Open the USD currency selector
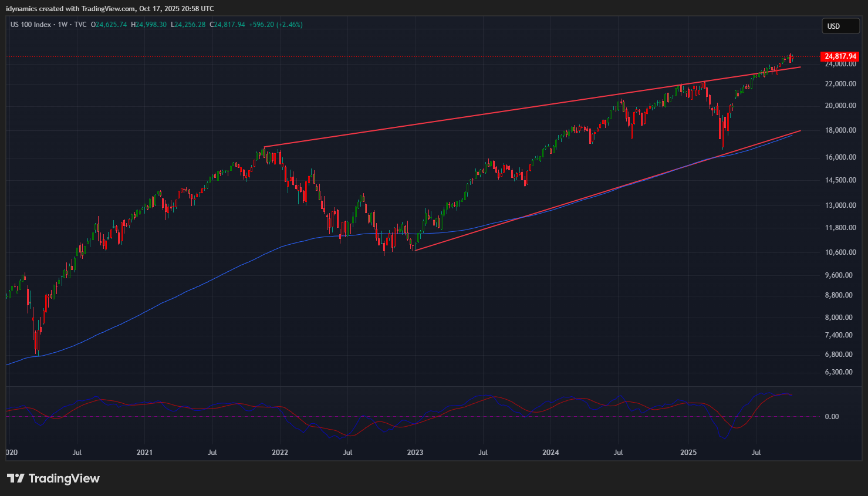The width and height of the screenshot is (868, 496). coord(840,26)
